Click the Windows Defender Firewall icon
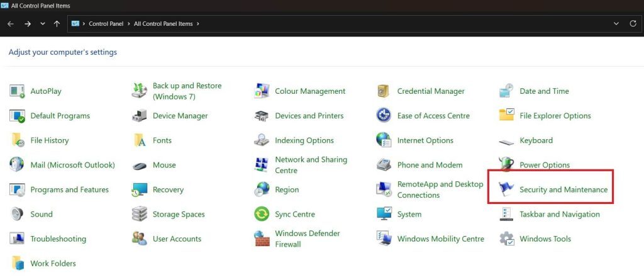The width and height of the screenshot is (644, 277). (x=262, y=239)
